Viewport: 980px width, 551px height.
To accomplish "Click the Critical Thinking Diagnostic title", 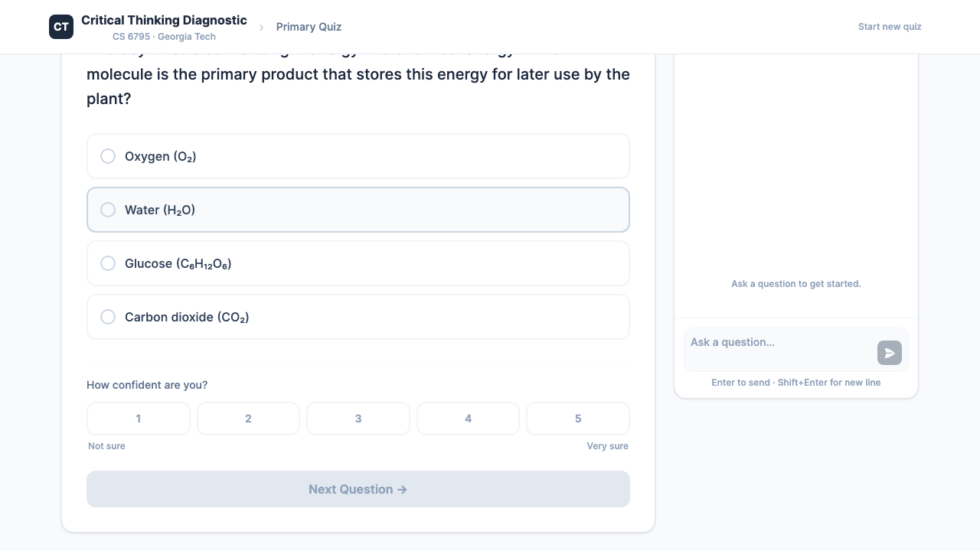I will pos(164,20).
